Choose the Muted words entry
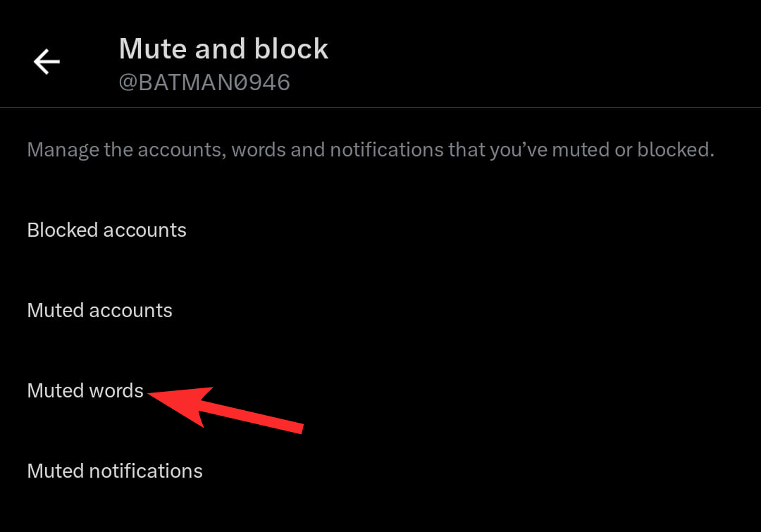The width and height of the screenshot is (761, 532). click(x=85, y=391)
